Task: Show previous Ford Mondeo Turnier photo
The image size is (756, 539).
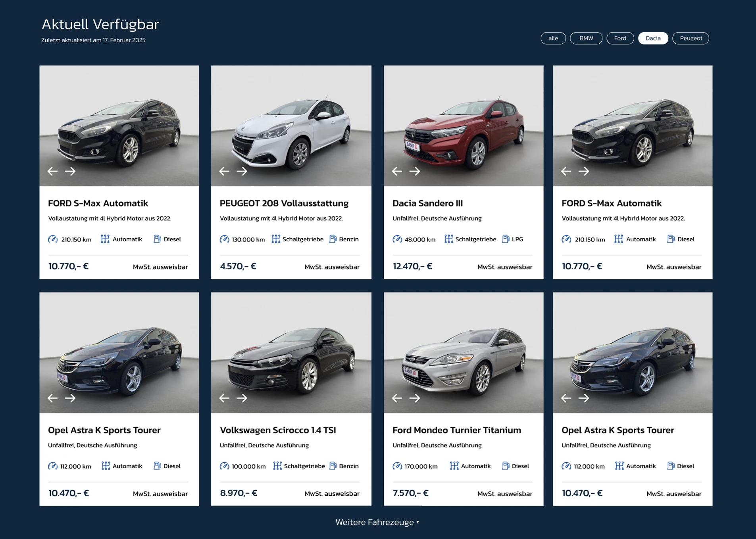Action: coord(397,398)
